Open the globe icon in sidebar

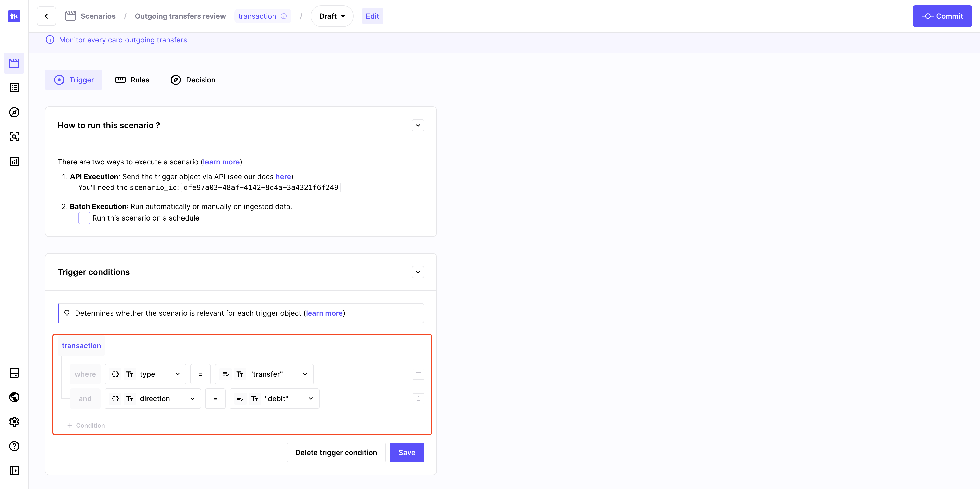pos(14,397)
